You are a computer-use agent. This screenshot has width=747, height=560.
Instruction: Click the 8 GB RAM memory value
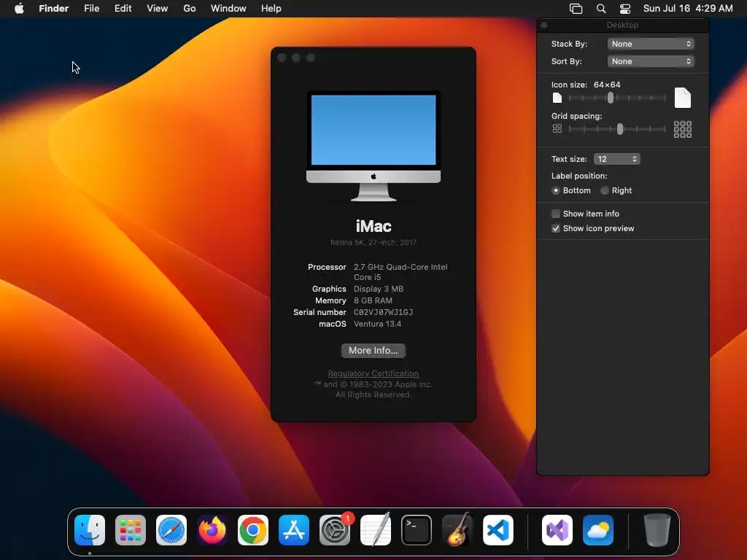pyautogui.click(x=373, y=300)
